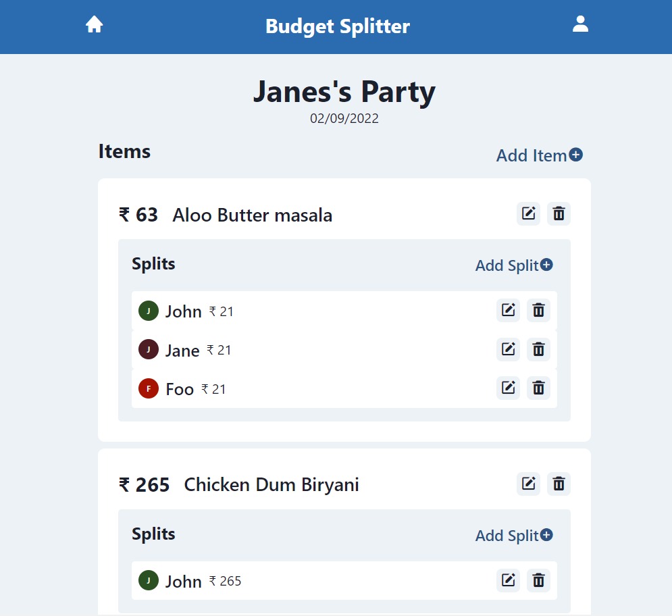
Task: Edit the Chicken Dum Biryani item
Action: point(528,484)
